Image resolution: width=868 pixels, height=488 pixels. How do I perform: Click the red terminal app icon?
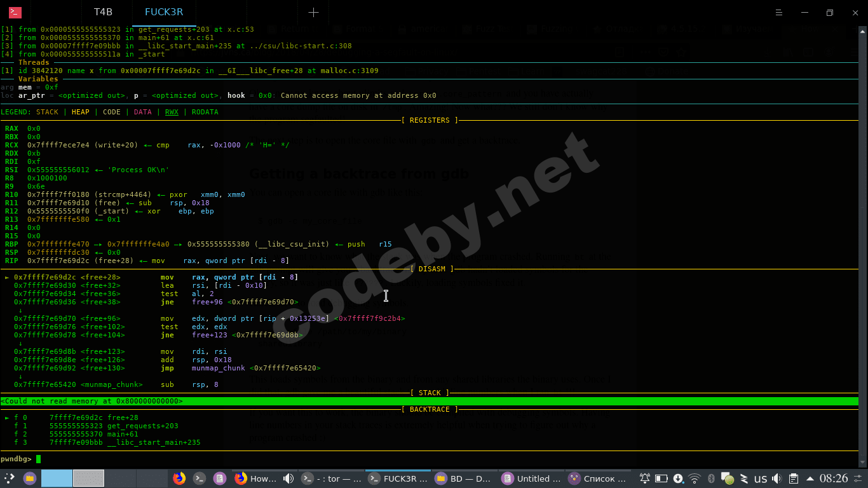coord(15,13)
